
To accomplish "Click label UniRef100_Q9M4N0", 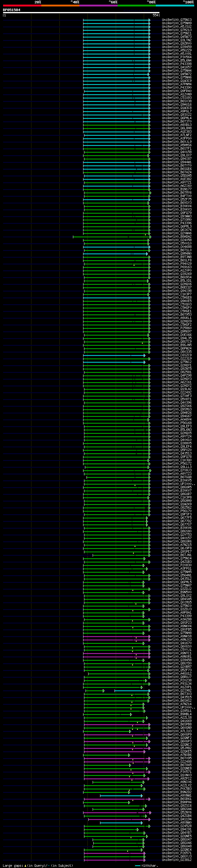I will [176, 253].
